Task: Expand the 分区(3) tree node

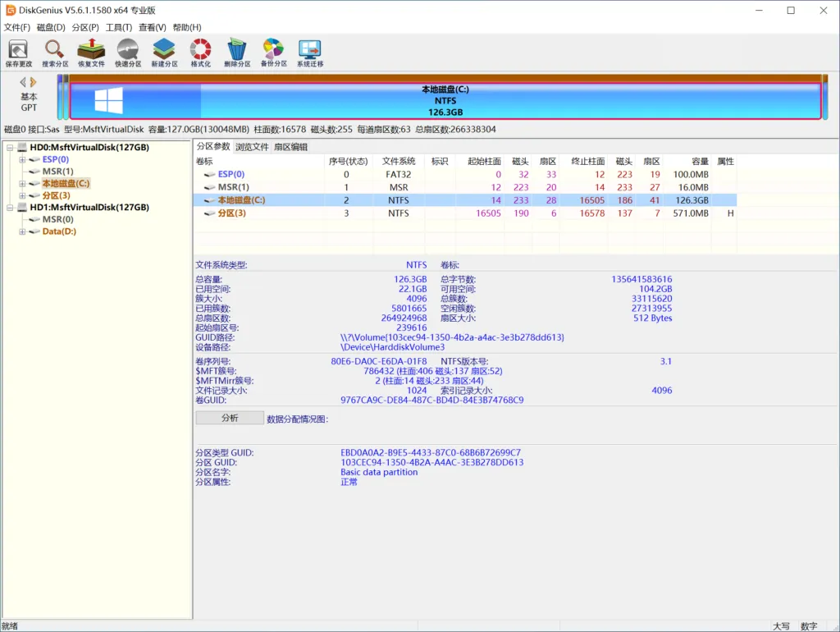Action: pos(22,195)
